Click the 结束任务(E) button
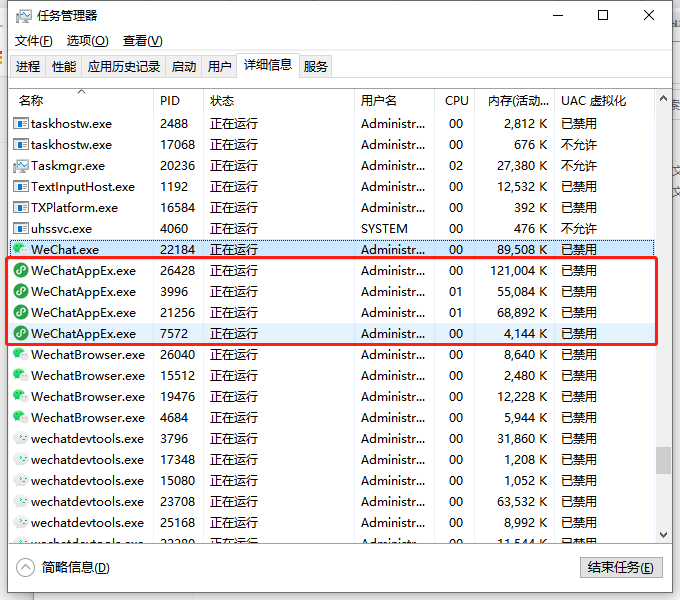Image resolution: width=680 pixels, height=600 pixels. pyautogui.click(x=621, y=567)
